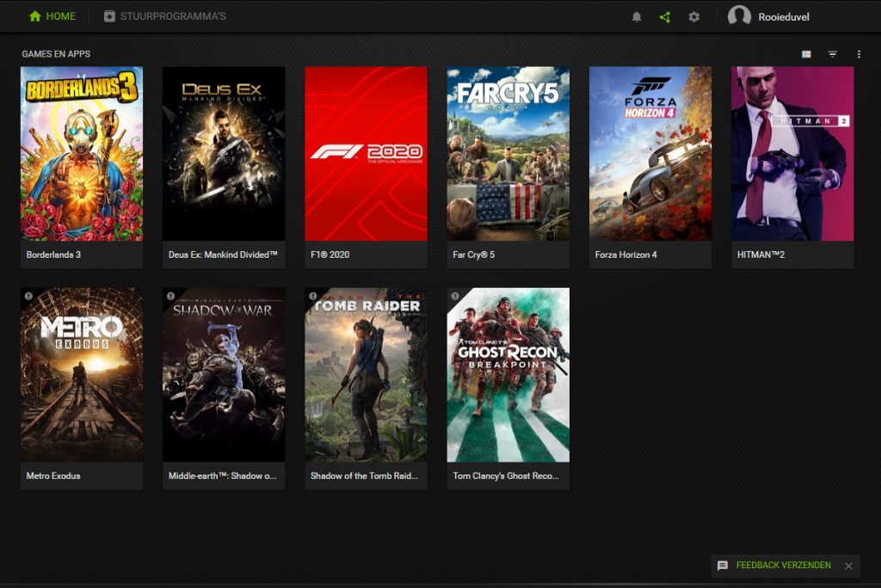Open the Tomb Raider cover art

(x=366, y=375)
